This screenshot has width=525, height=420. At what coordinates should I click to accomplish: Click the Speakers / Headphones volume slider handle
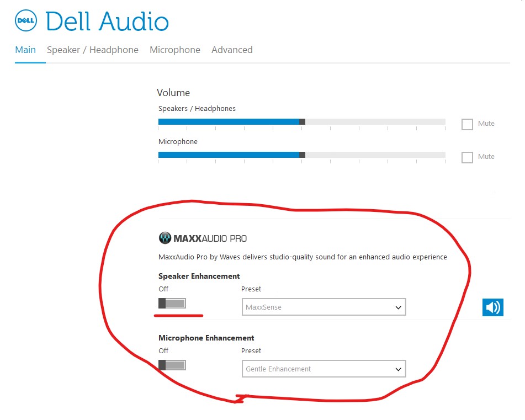coord(302,121)
